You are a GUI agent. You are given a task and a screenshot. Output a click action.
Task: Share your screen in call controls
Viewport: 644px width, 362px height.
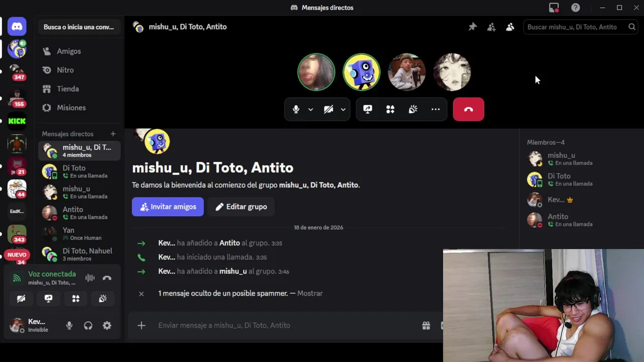[368, 109]
